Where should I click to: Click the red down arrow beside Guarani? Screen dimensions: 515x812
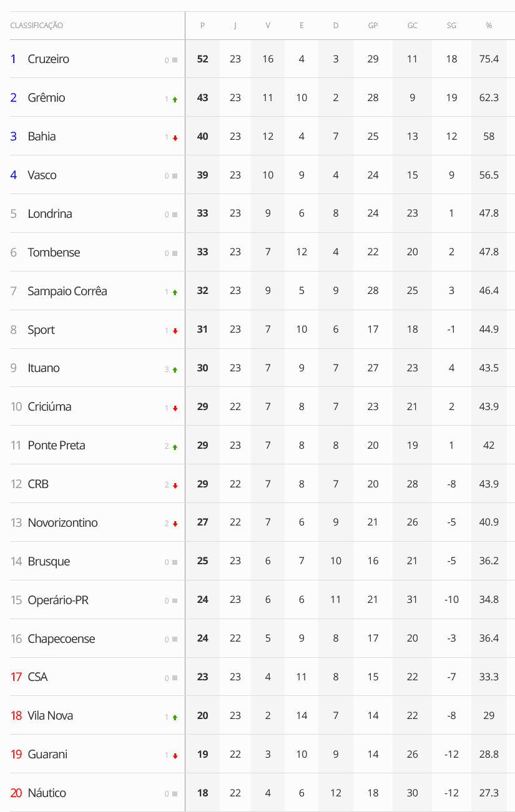coord(175,756)
